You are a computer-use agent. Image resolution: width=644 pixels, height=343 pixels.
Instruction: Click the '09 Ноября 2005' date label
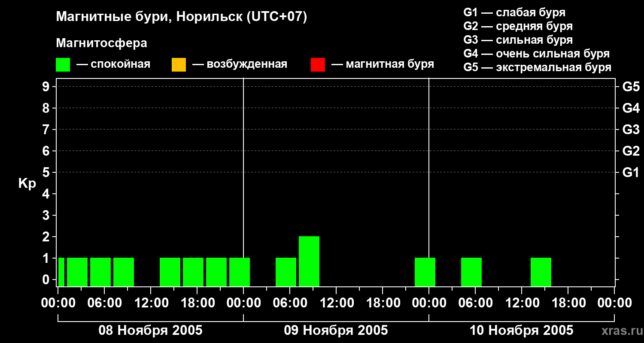point(336,330)
